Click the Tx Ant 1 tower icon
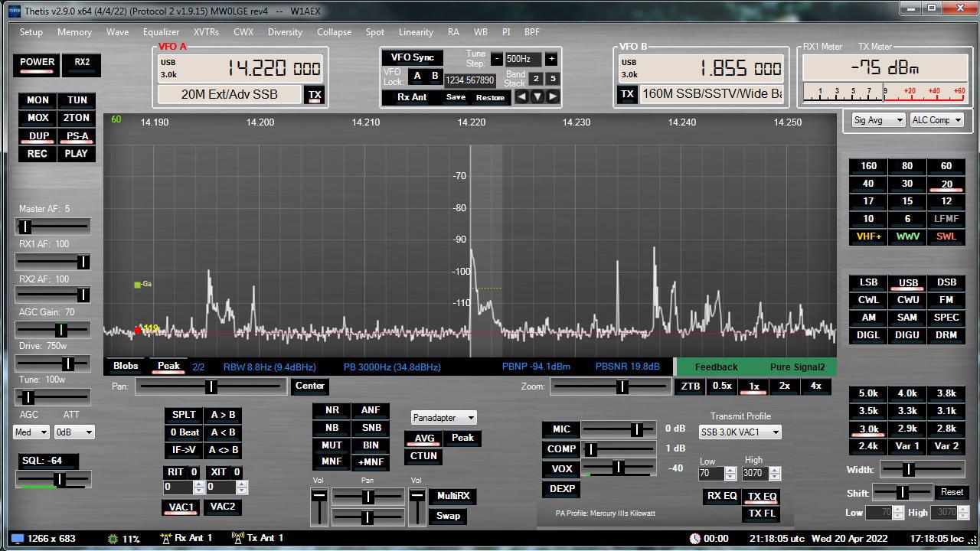This screenshot has height=551, width=980. (x=237, y=538)
